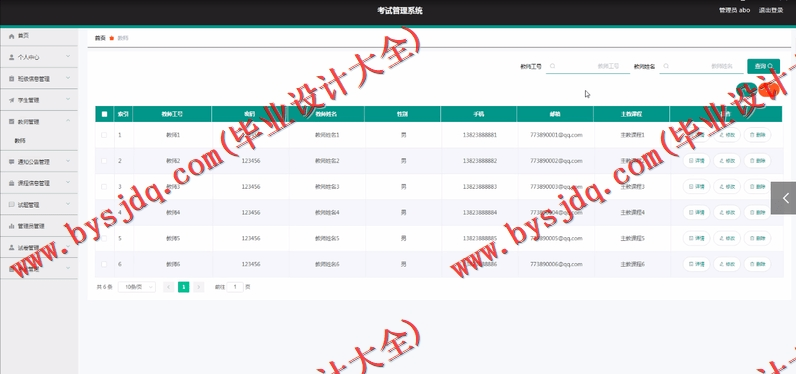
Task: Open the 10条/页 page size dropdown
Action: pyautogui.click(x=137, y=287)
